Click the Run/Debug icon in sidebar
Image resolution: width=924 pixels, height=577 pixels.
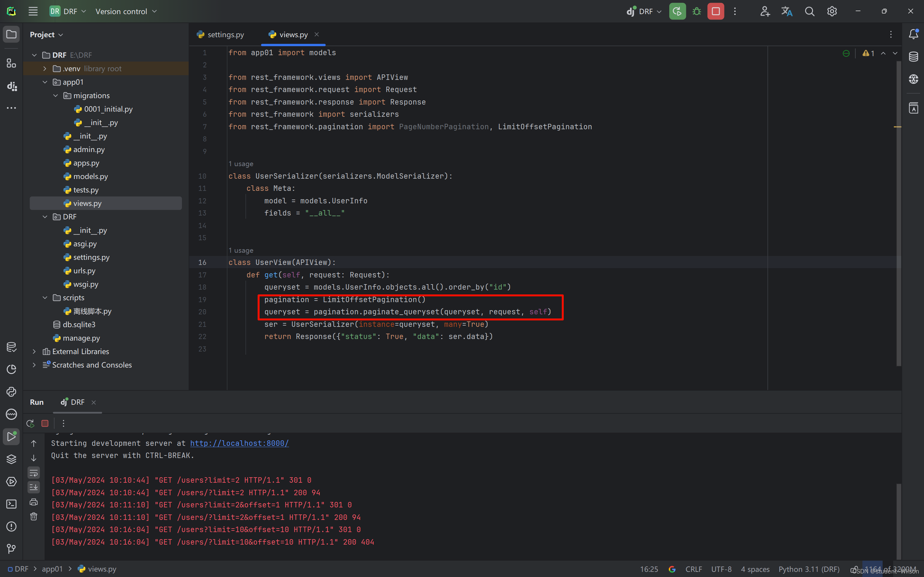(x=11, y=436)
